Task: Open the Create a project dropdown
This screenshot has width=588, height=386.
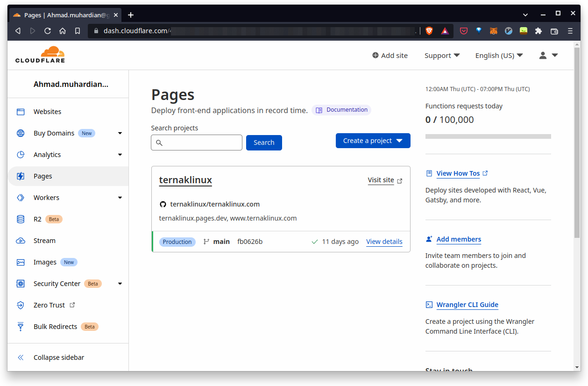Action: point(373,140)
